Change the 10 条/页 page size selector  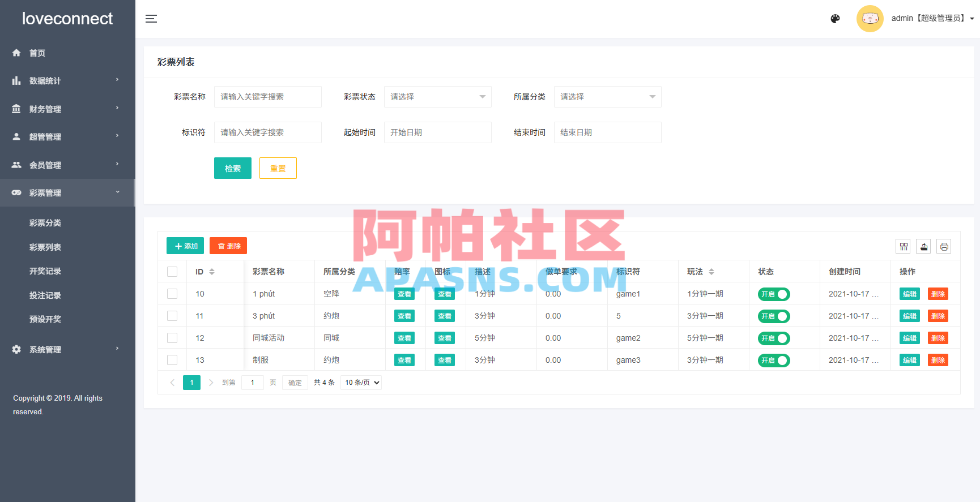coord(361,383)
